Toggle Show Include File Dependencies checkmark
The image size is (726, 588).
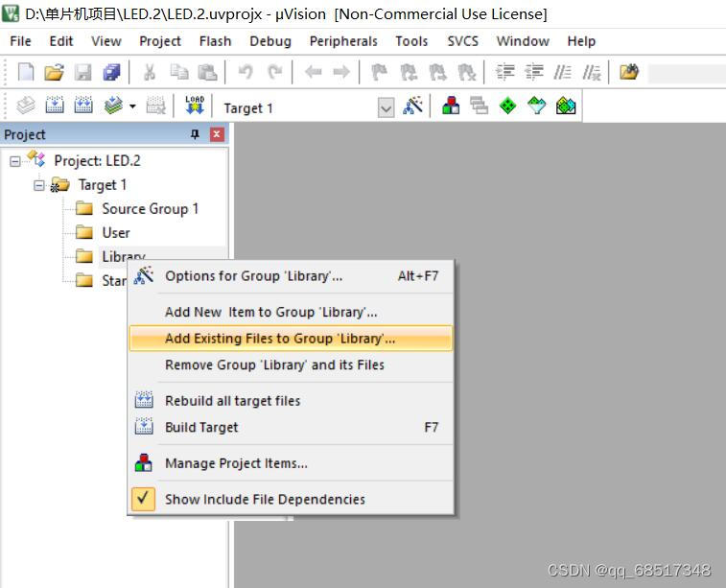pyautogui.click(x=143, y=499)
